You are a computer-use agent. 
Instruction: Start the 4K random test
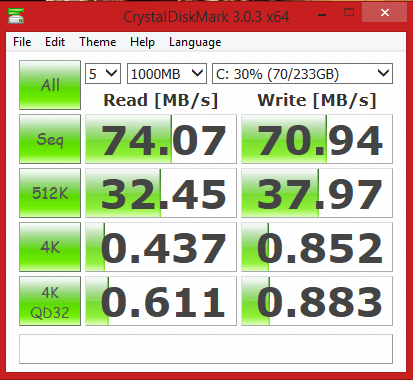[50, 247]
